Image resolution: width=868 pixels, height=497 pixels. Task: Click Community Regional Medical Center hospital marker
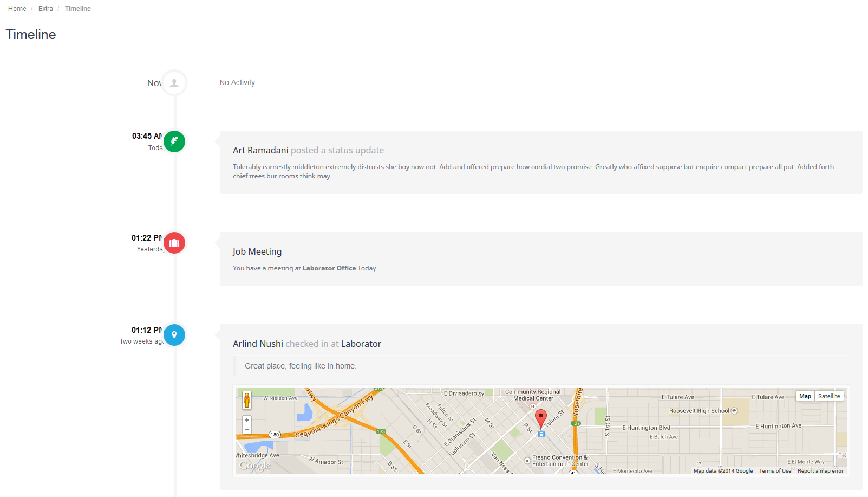[x=532, y=406]
